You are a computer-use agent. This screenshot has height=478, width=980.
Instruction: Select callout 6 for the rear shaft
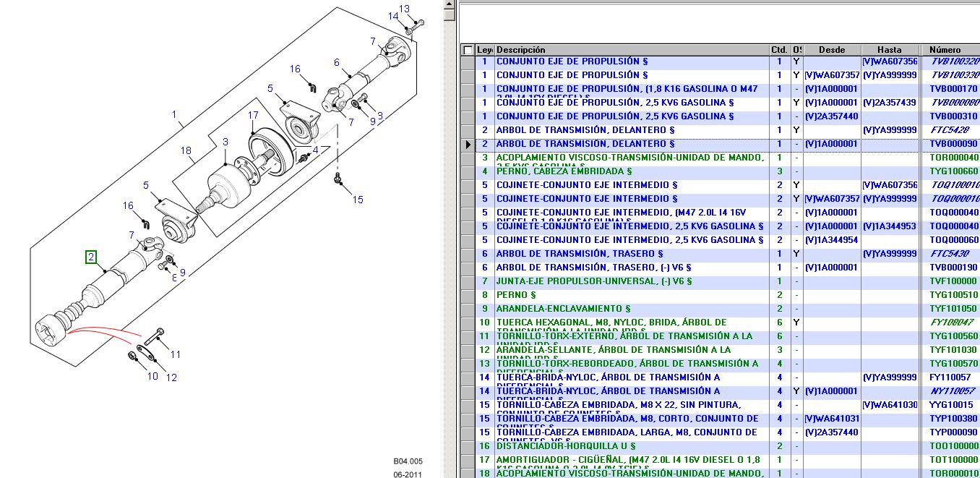(337, 62)
